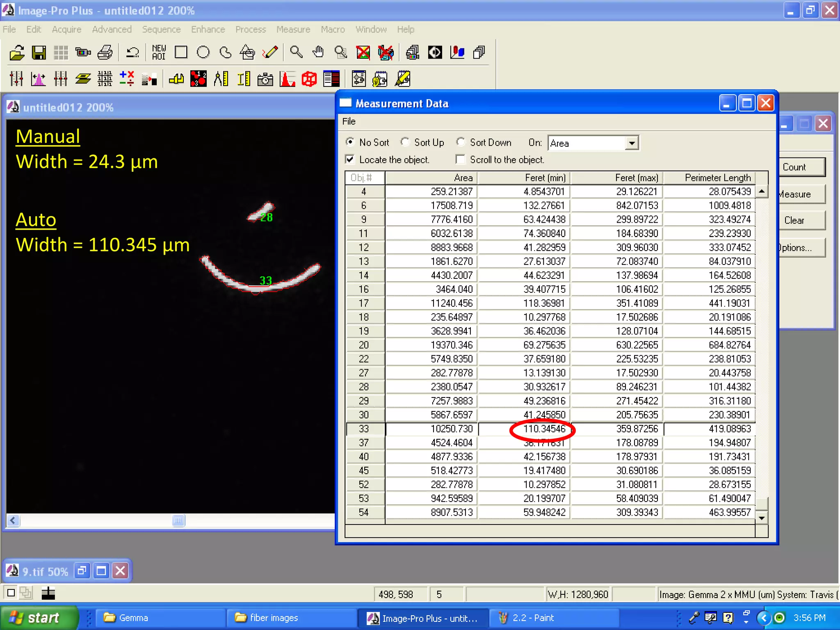Click the Perimeter Length column header
The height and width of the screenshot is (630, 840).
710,178
